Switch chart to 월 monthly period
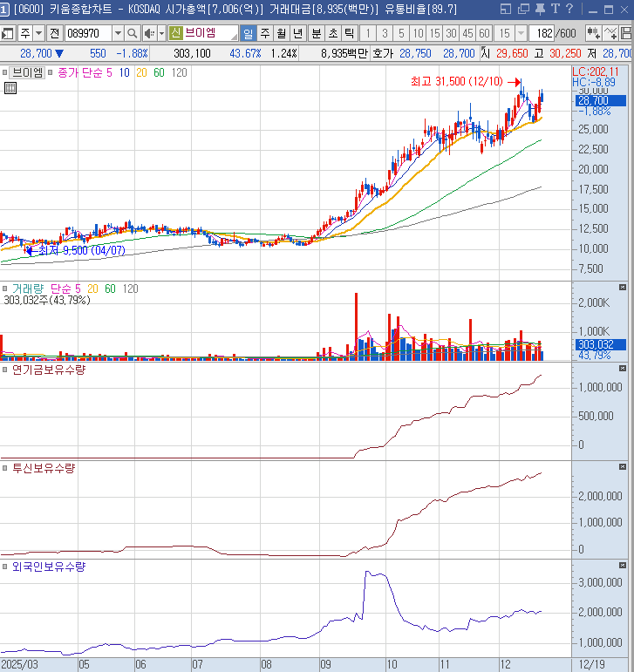 coord(281,33)
